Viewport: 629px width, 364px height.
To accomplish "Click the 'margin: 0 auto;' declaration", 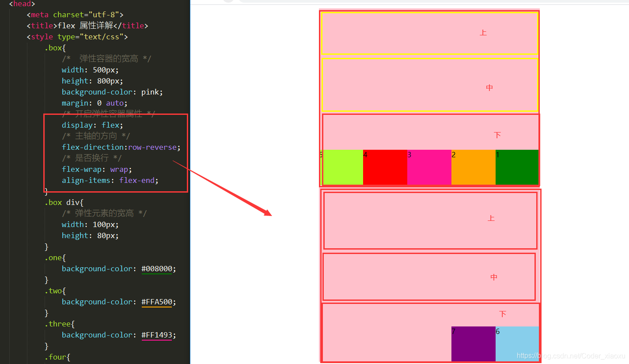I will pyautogui.click(x=95, y=103).
